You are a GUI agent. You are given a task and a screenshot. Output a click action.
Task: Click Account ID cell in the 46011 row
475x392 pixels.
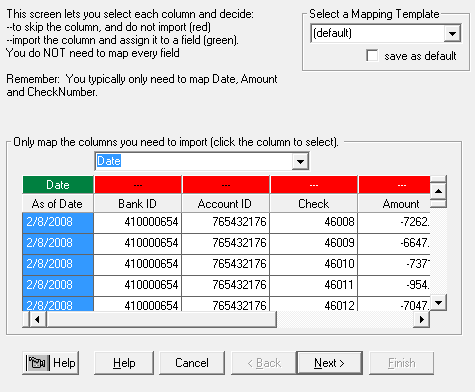(226, 285)
